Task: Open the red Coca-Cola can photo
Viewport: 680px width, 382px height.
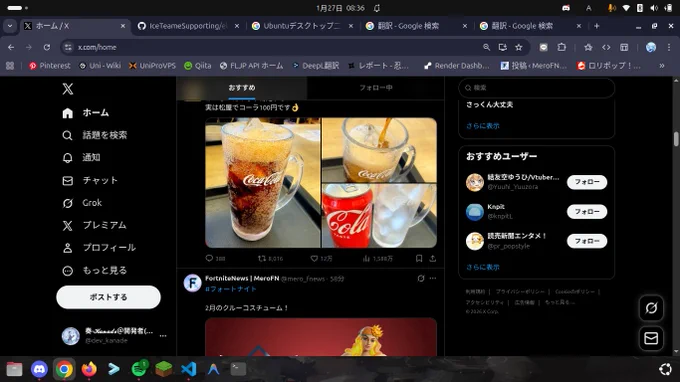Action: click(379, 215)
